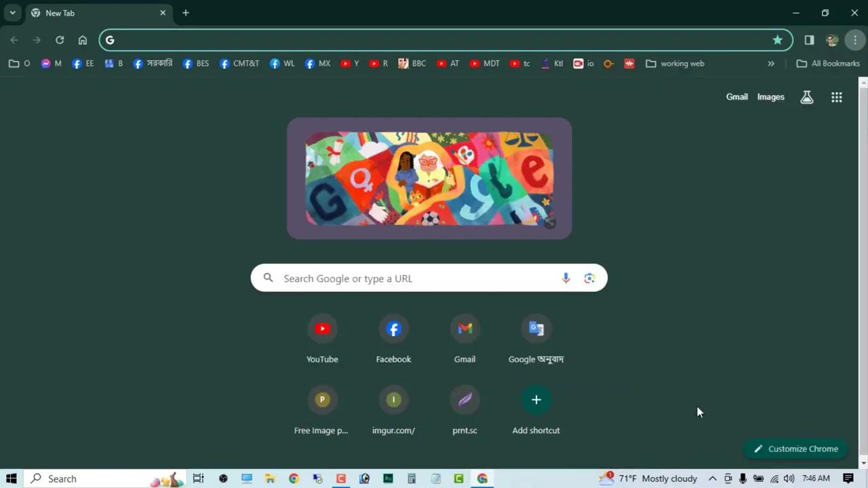Open the Images link
The height and width of the screenshot is (488, 868).
(x=770, y=97)
